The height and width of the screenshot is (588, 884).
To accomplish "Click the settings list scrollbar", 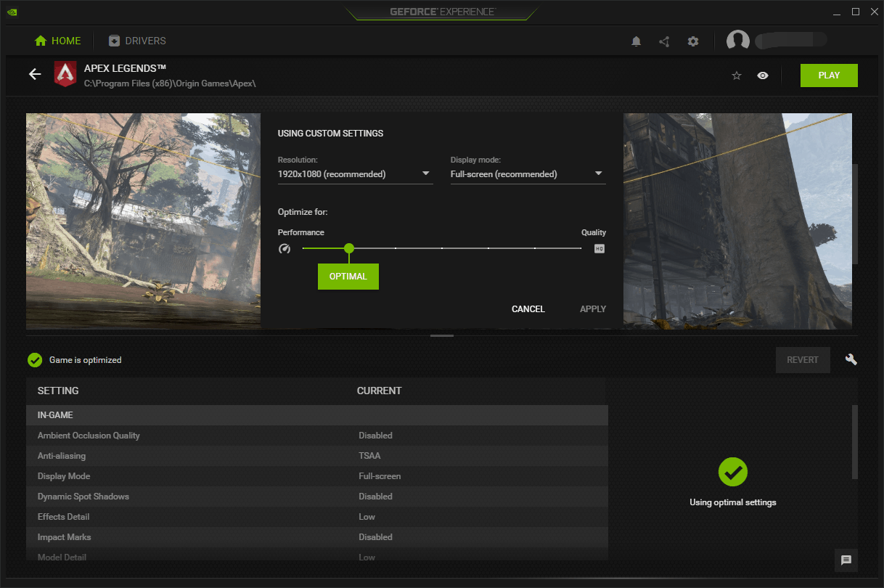I will coord(855,441).
